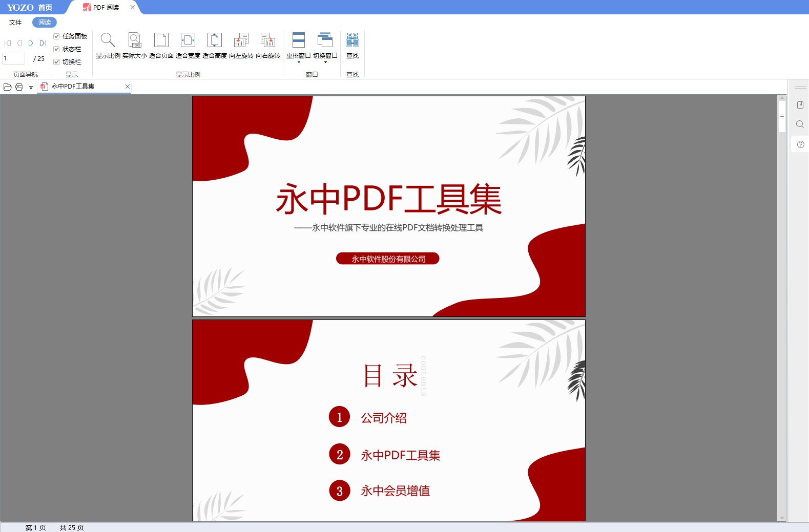This screenshot has width=809, height=532.
Task: Switch to the YOZO 首页 tab
Action: point(30,7)
